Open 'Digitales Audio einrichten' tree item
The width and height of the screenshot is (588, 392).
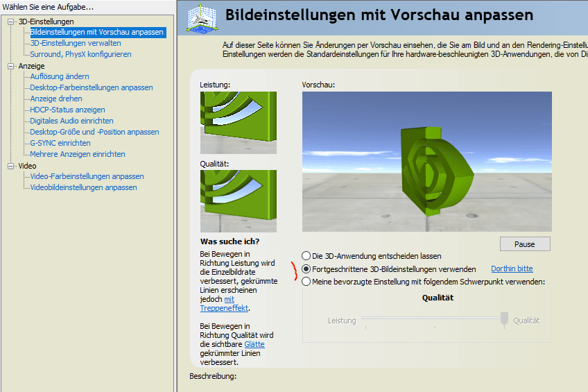point(71,121)
